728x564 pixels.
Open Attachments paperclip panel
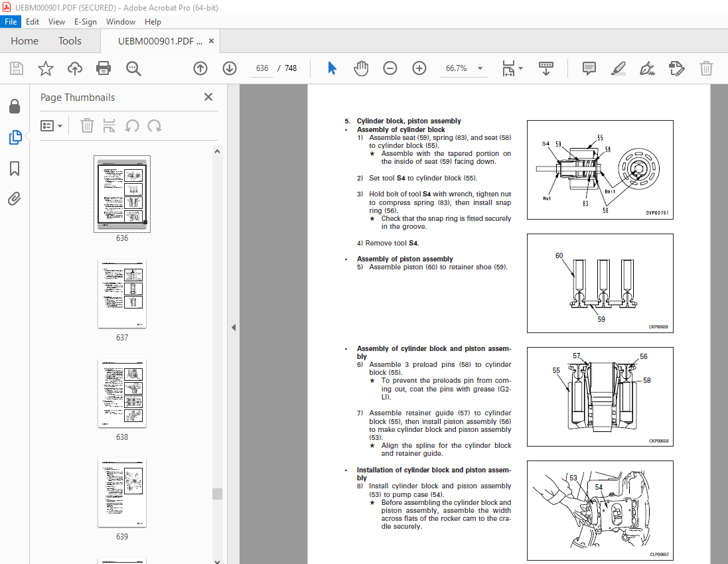tap(15, 198)
